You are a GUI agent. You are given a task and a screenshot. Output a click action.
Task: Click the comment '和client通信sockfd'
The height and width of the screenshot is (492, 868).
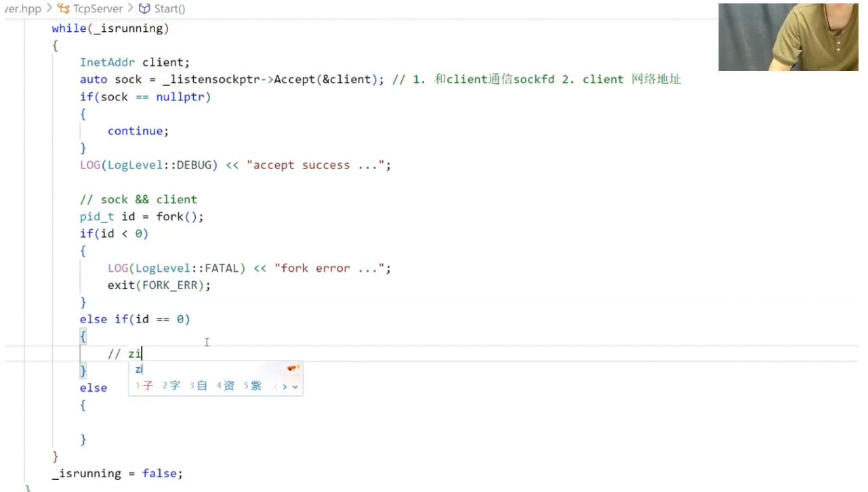494,79
